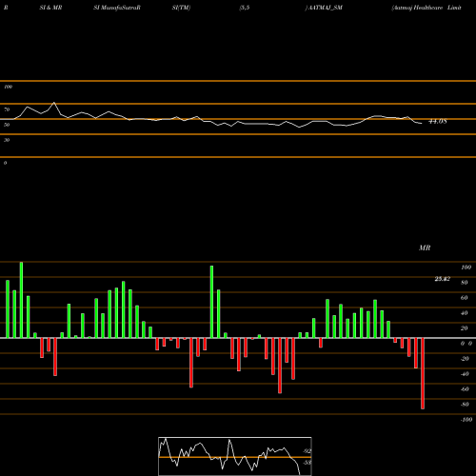This screenshot has width=476, height=476.
Task: Click the 92 value in mini chart
Action: coord(307,451)
